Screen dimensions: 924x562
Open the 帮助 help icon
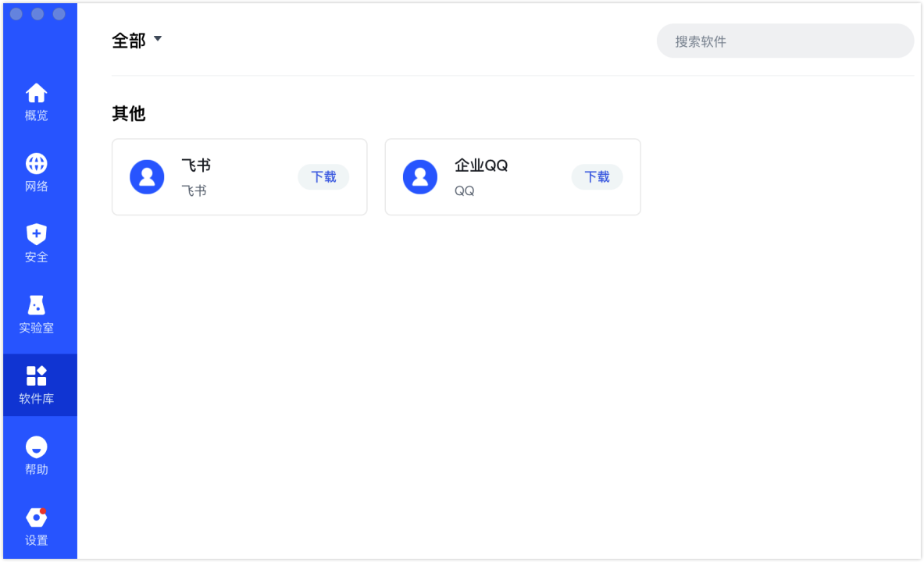(x=37, y=446)
